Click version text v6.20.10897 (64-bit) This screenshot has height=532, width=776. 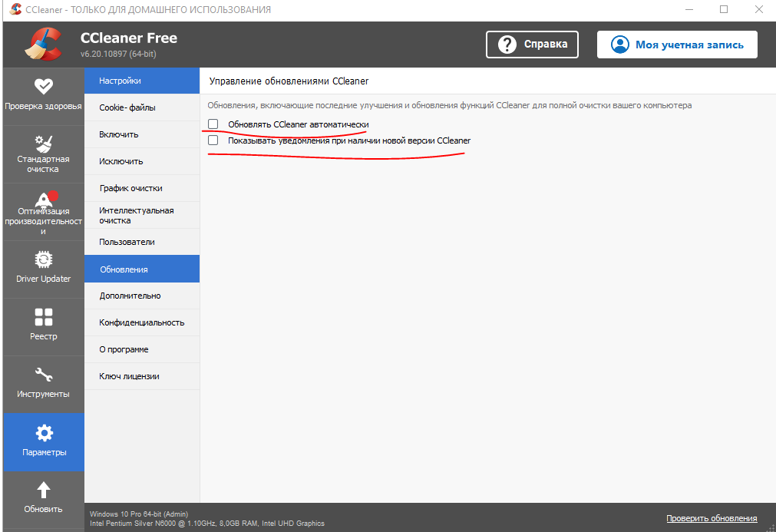(x=118, y=54)
